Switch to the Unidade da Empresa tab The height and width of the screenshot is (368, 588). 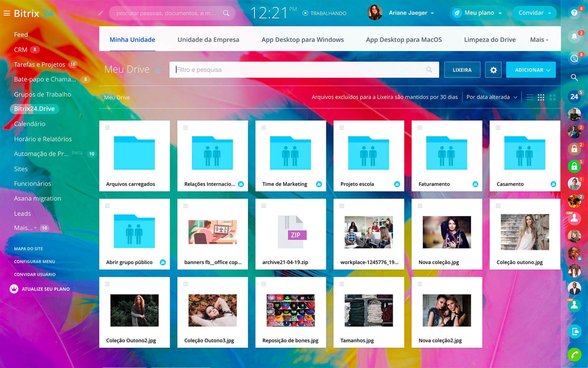coord(208,40)
